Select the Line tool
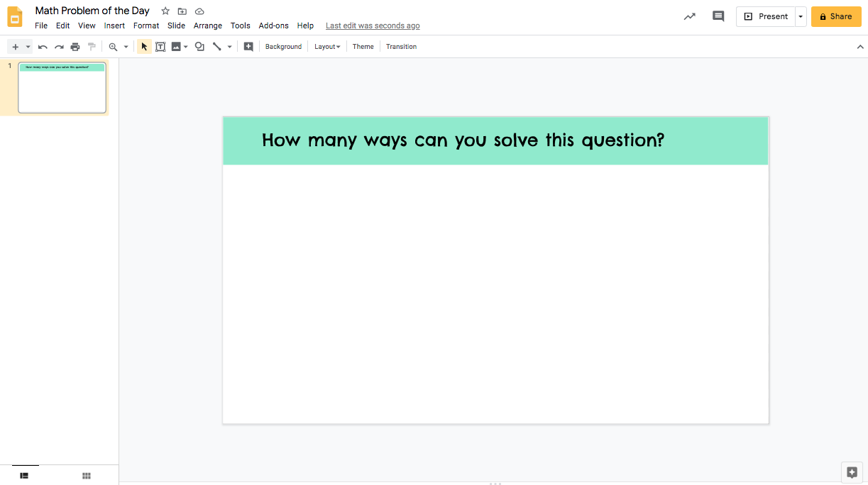868x485 pixels. [216, 46]
